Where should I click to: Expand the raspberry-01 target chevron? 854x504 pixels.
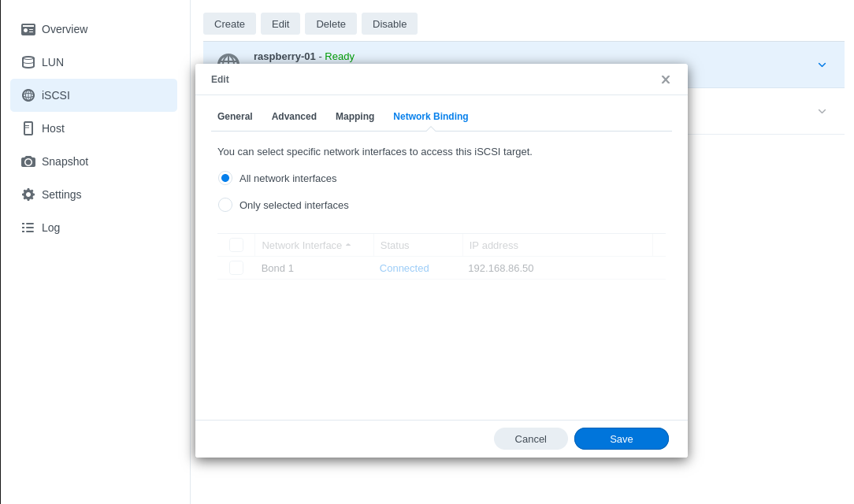822,65
